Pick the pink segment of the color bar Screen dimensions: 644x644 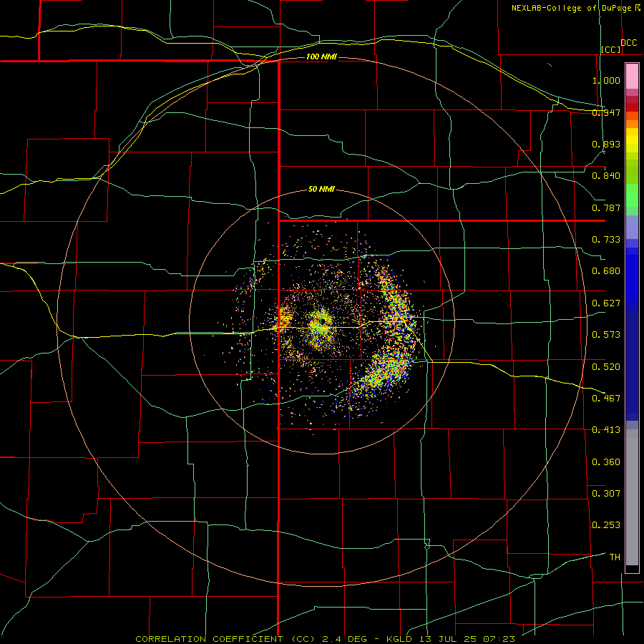632,77
